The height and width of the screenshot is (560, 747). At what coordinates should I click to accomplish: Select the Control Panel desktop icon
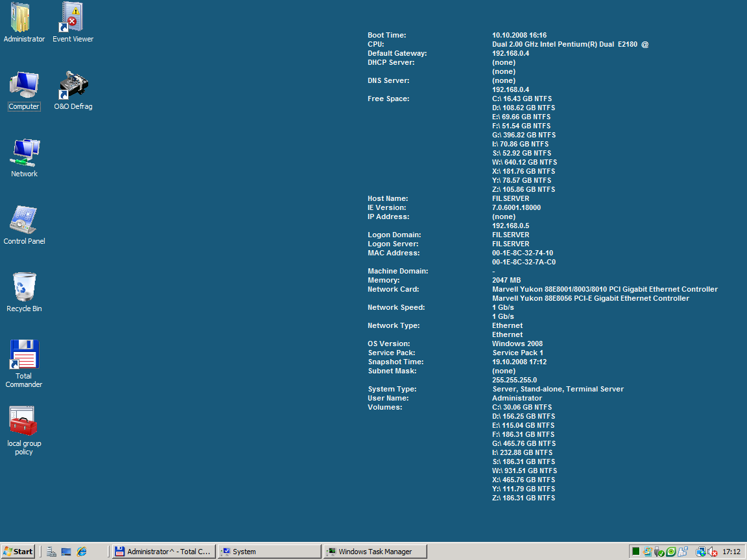click(x=24, y=226)
